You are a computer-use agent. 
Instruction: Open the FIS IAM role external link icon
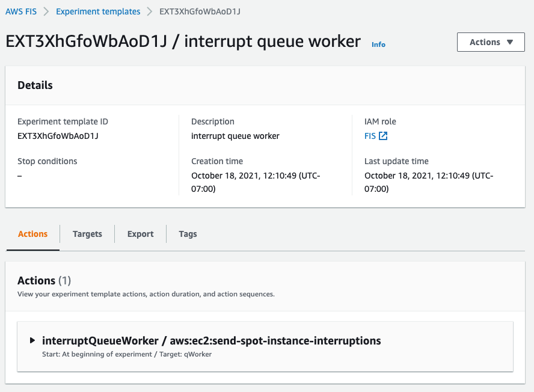(383, 136)
